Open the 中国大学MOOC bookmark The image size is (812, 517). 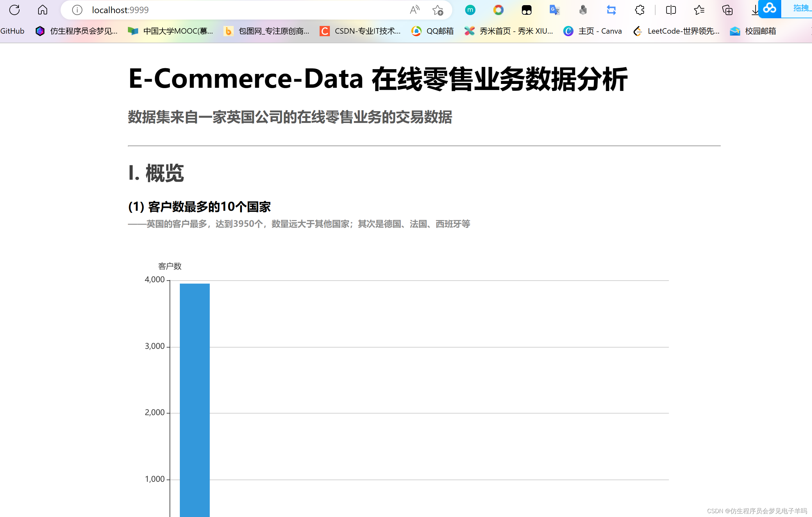pyautogui.click(x=171, y=31)
